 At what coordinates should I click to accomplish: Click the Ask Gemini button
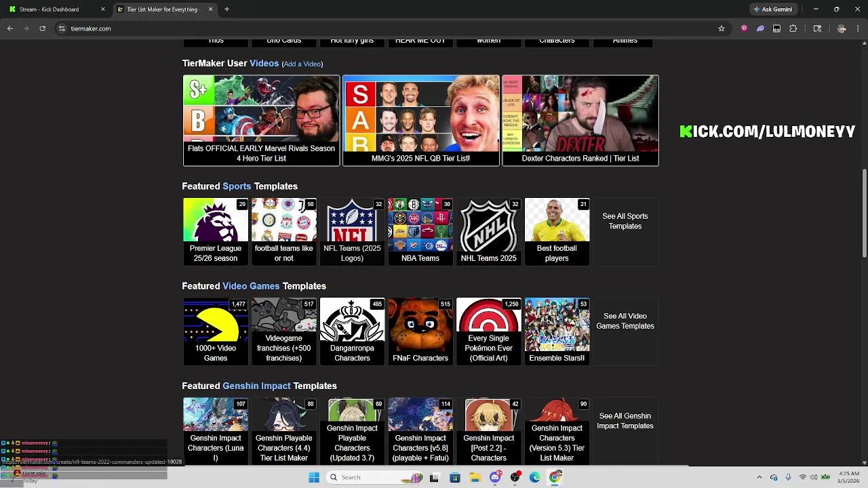[x=772, y=9]
